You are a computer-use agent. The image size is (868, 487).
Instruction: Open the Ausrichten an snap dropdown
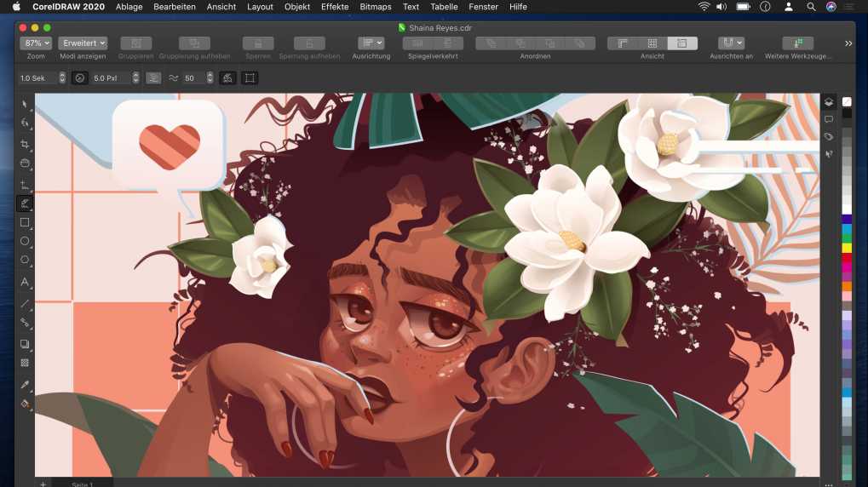point(731,43)
